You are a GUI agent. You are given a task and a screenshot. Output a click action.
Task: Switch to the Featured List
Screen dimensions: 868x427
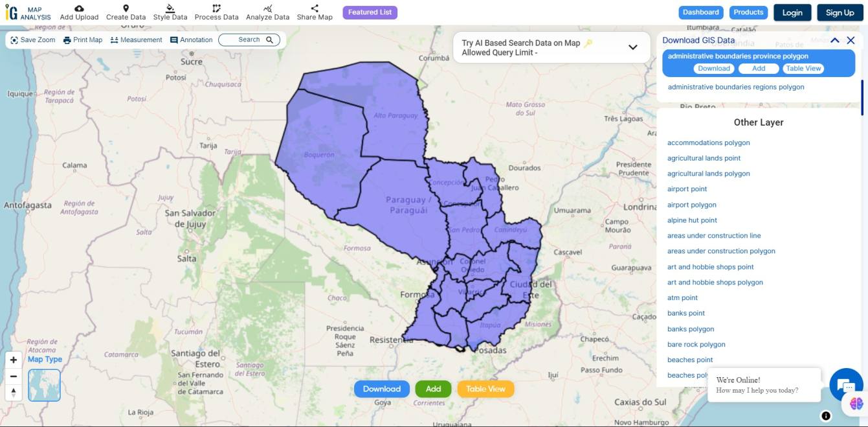coord(370,12)
